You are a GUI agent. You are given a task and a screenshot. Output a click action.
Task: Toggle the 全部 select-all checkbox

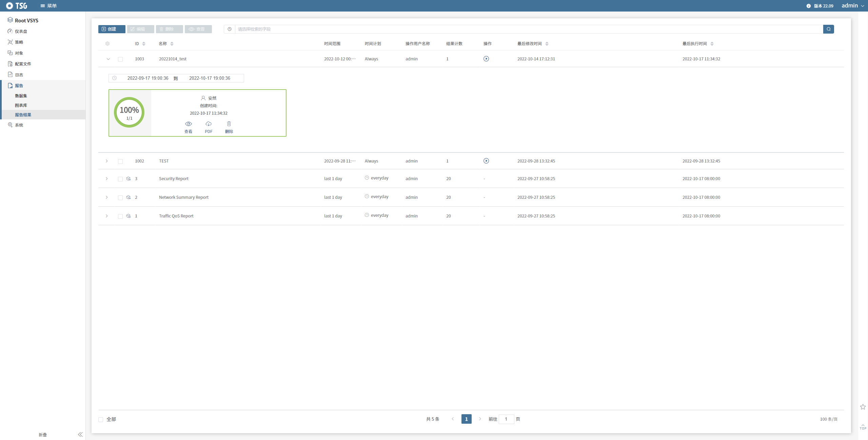pos(101,419)
